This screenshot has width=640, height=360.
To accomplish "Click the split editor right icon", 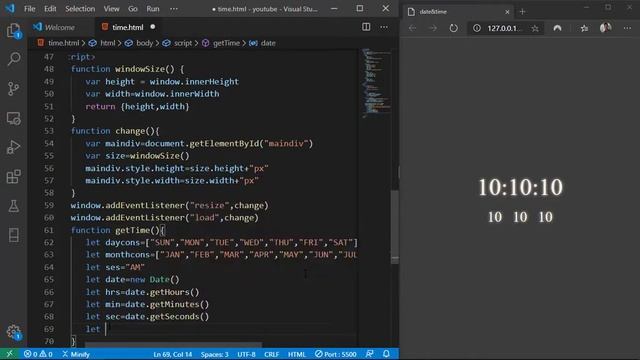I will point(366,27).
